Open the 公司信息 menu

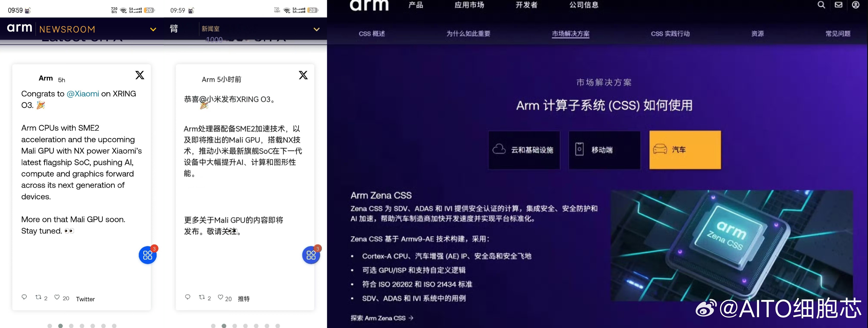point(584,5)
